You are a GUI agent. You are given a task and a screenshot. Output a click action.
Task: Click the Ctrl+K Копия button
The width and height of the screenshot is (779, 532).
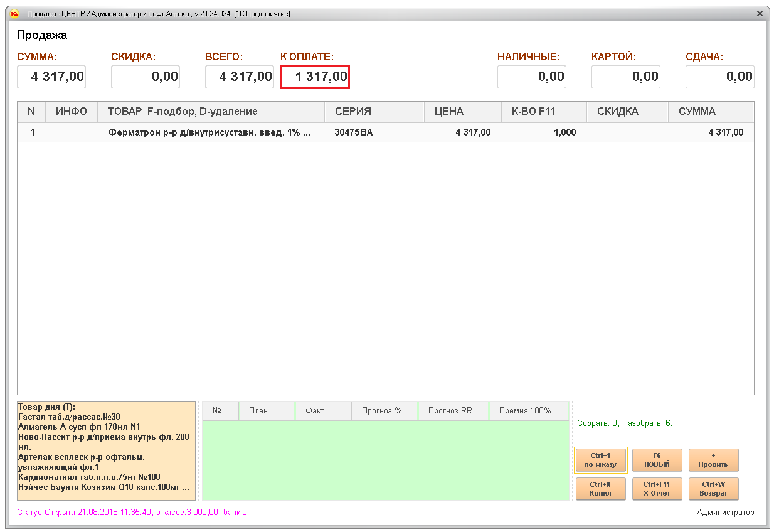pos(600,489)
